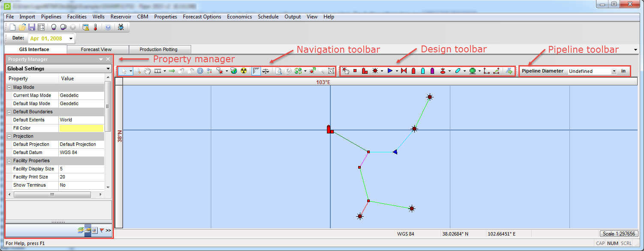Select the cyan pipe segment drawing tool

[458, 71]
